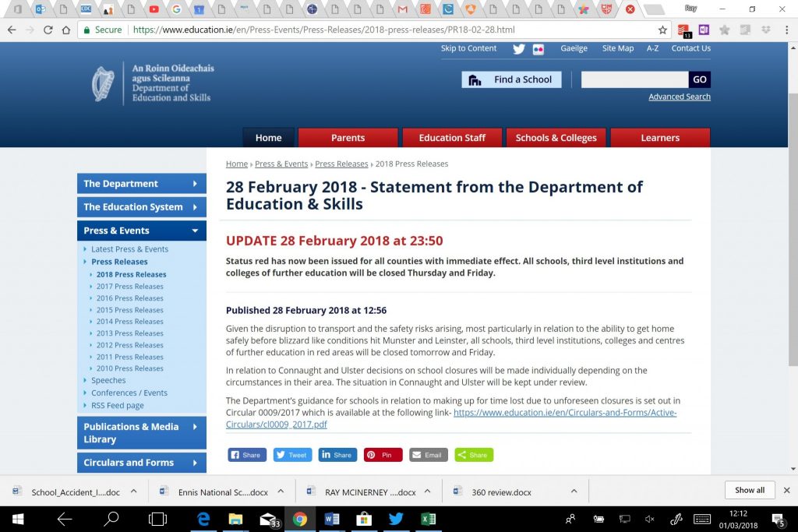The image size is (798, 532).
Task: Pin the article to Pinterest
Action: click(x=383, y=455)
